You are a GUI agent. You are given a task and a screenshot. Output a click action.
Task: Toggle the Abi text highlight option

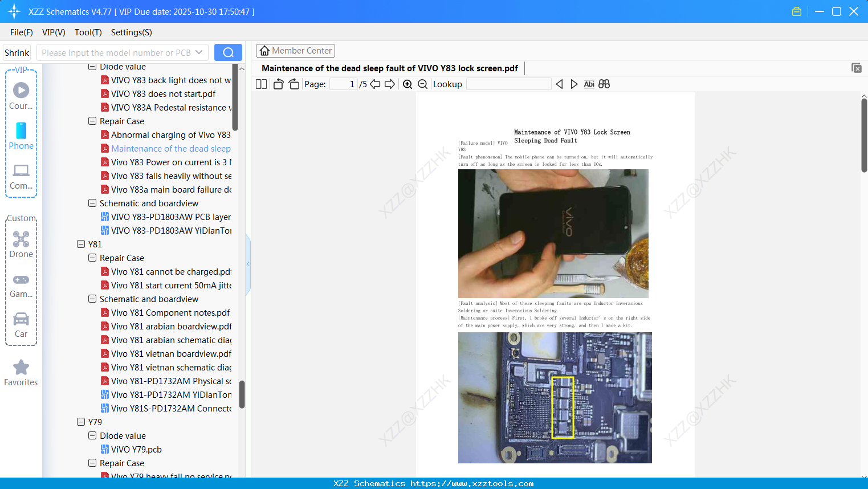tap(589, 84)
